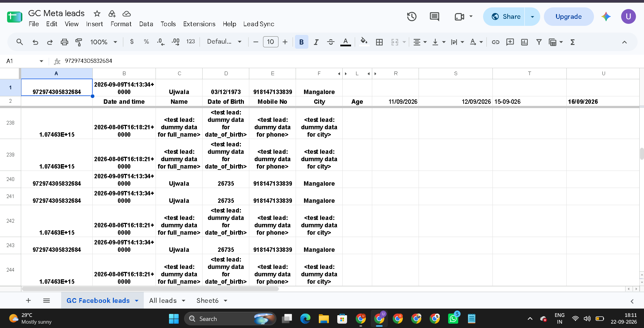Open text wrapping dropdown

pos(457,42)
